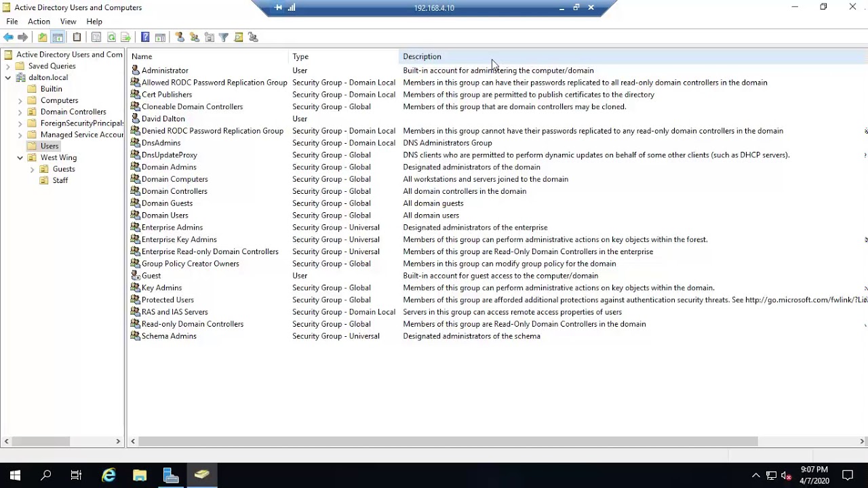Select the Administrator user icon
The image size is (868, 488).
(x=136, y=70)
